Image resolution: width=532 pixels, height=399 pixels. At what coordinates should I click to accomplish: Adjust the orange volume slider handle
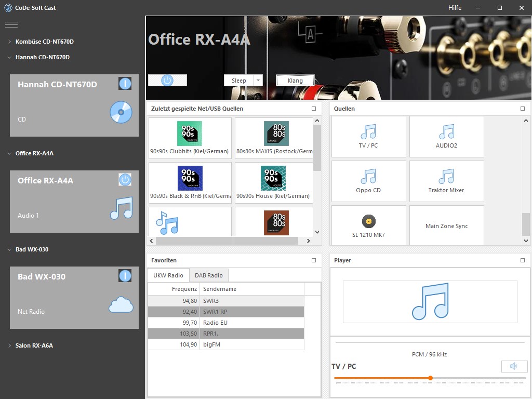pos(430,378)
